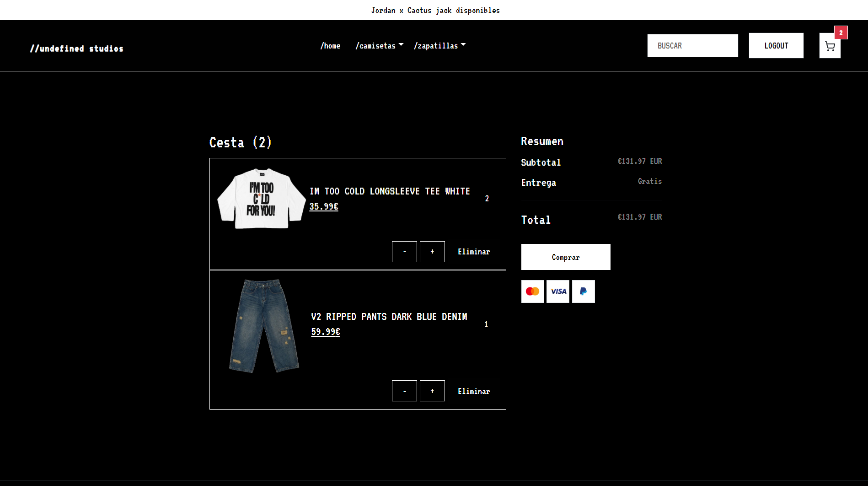Expand the /zapatillas dropdown menu
The width and height of the screenshot is (868, 486).
[x=439, y=46]
